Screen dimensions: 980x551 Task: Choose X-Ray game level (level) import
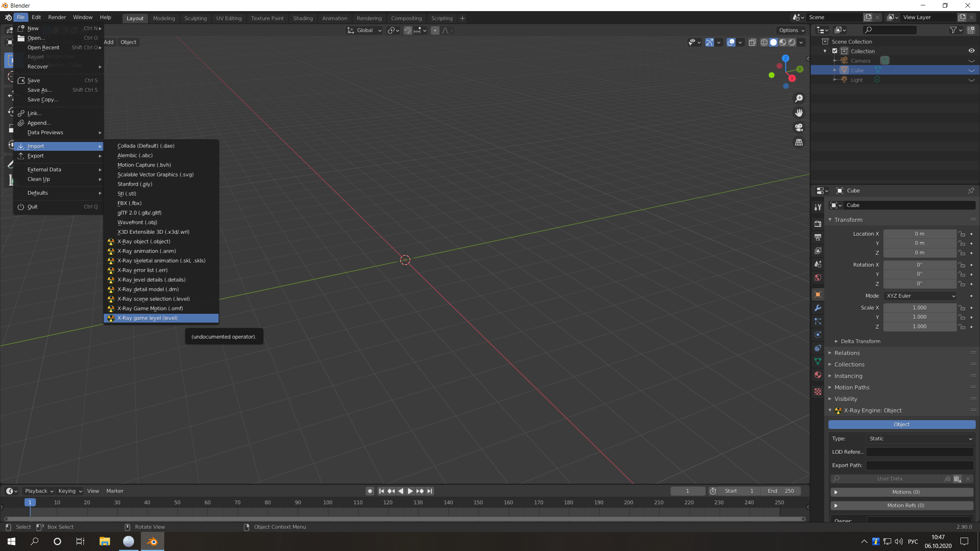tap(161, 318)
